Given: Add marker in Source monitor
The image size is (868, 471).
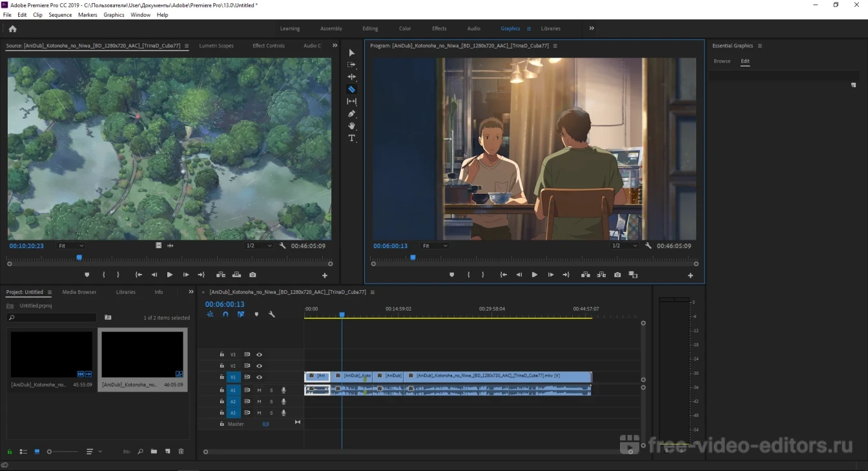Looking at the screenshot, I should point(87,275).
